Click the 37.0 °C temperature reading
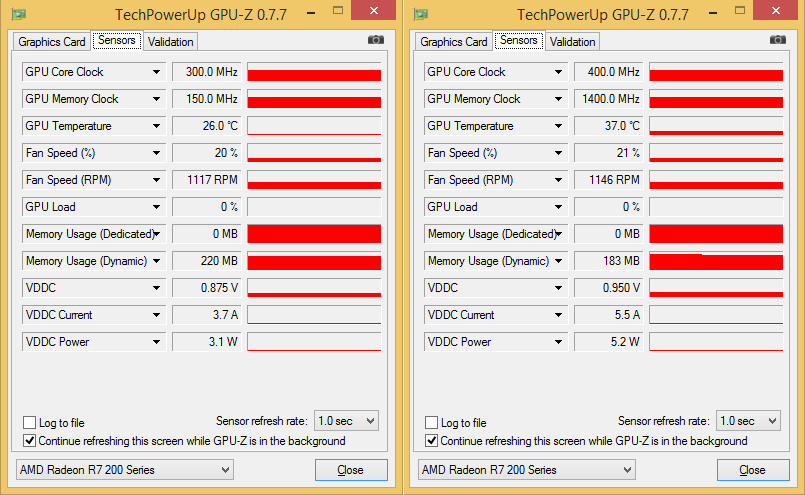This screenshot has height=495, width=805. click(608, 126)
